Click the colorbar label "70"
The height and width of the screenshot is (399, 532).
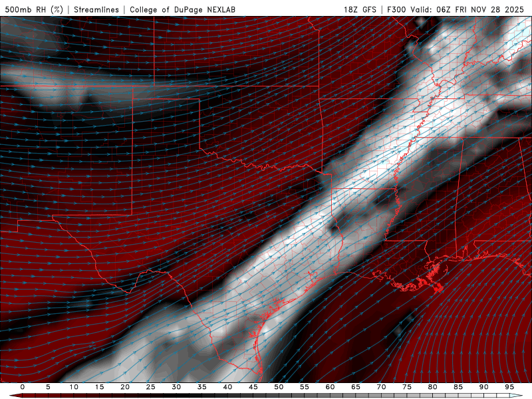[x=381, y=387]
